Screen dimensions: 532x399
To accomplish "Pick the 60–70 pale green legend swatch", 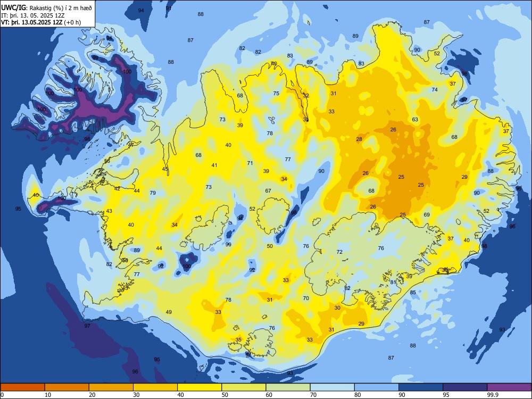I will pos(288,387).
